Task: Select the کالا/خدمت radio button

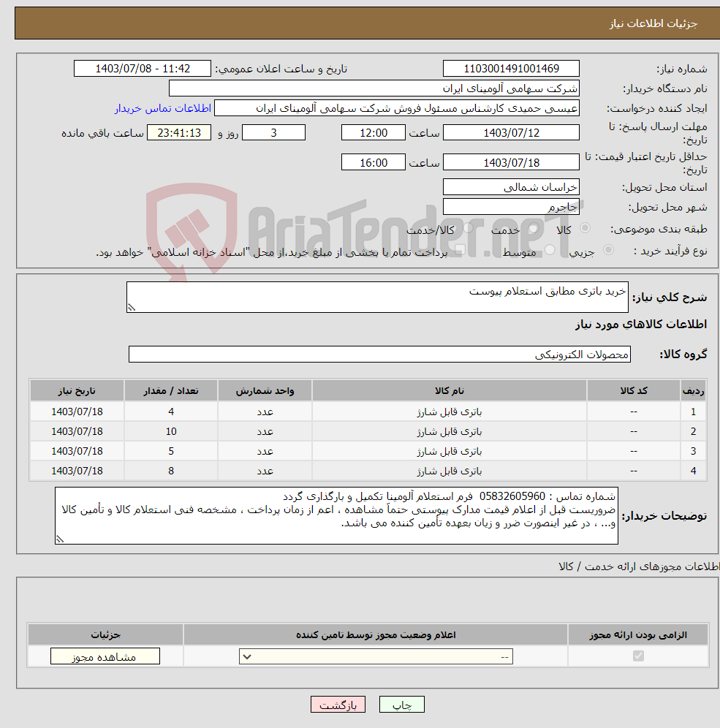Action: pos(468,228)
